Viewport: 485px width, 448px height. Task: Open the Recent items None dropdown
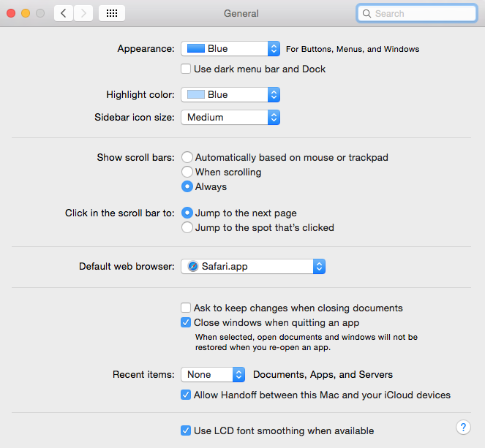[213, 374]
